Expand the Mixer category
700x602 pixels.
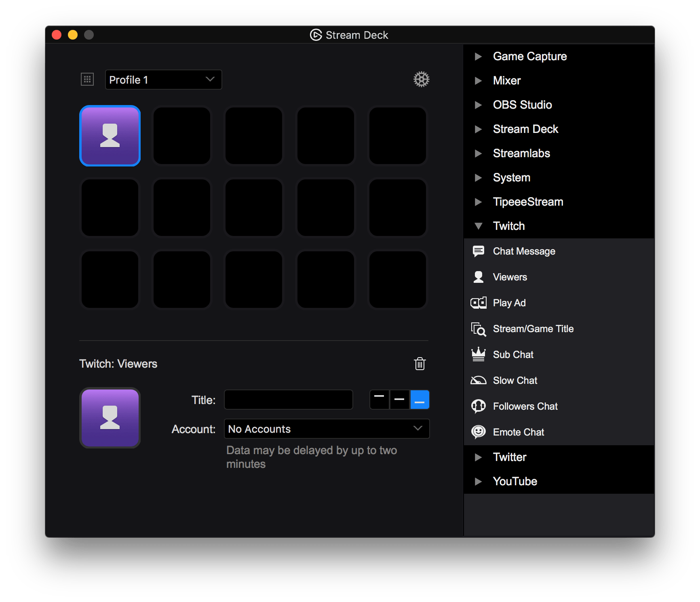click(x=478, y=81)
